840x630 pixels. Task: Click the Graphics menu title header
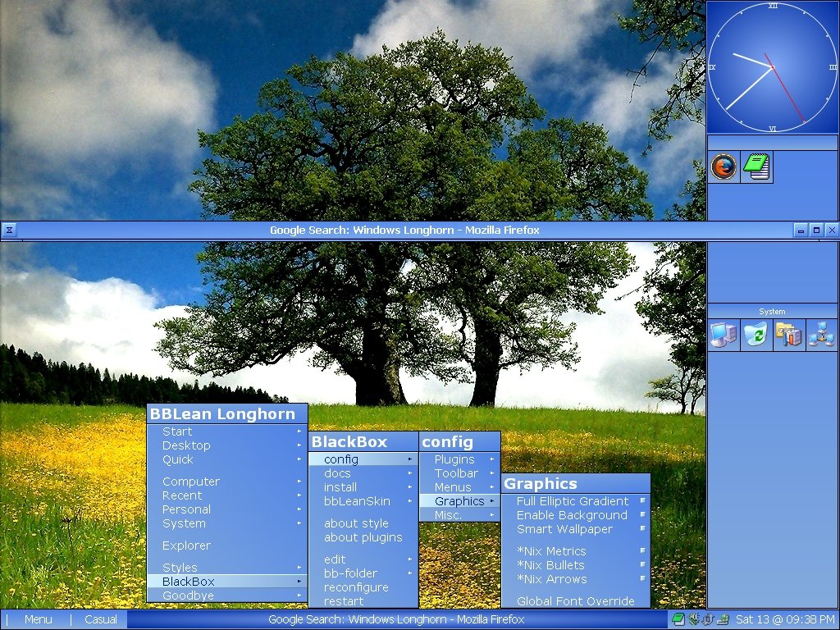pyautogui.click(x=577, y=484)
